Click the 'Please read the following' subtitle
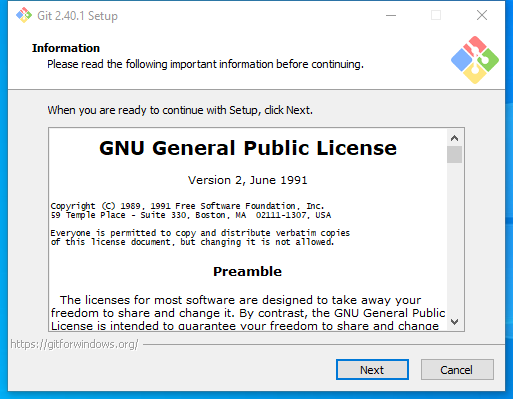513x399 pixels. tap(205, 64)
